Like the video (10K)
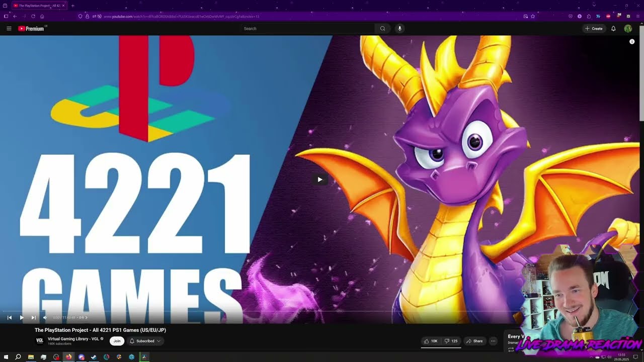 (x=431, y=341)
